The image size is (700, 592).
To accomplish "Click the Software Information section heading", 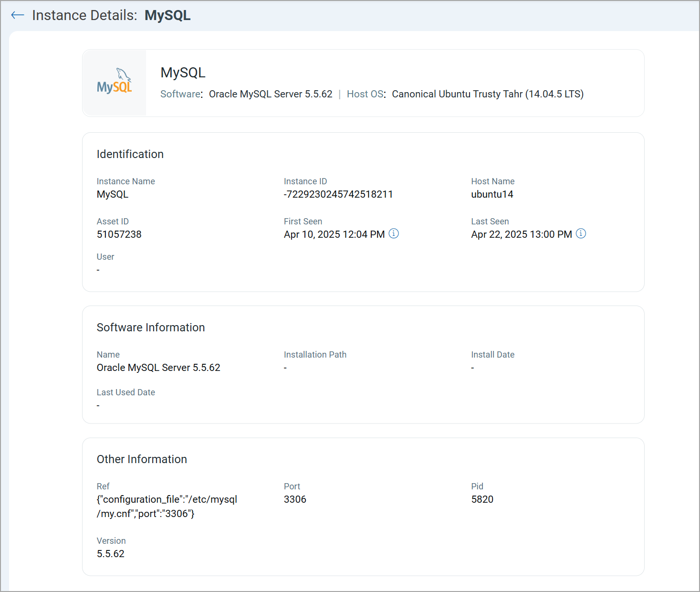I will 151,328.
